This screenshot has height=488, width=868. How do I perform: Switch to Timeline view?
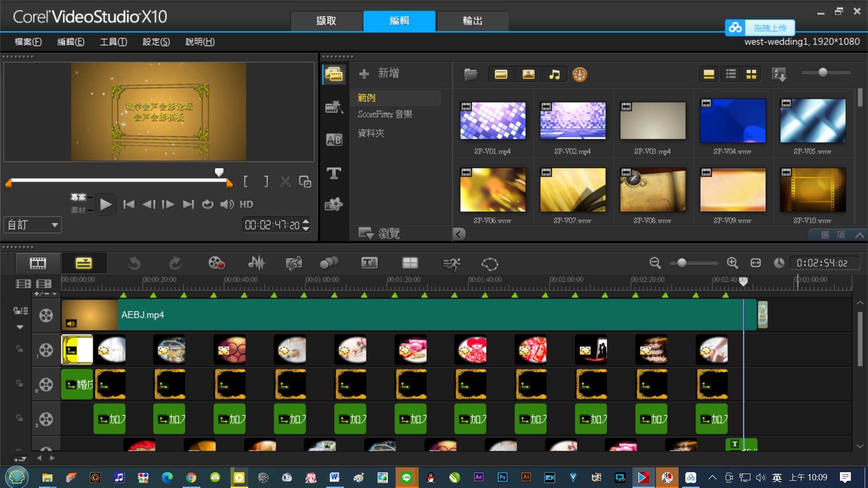(x=84, y=263)
